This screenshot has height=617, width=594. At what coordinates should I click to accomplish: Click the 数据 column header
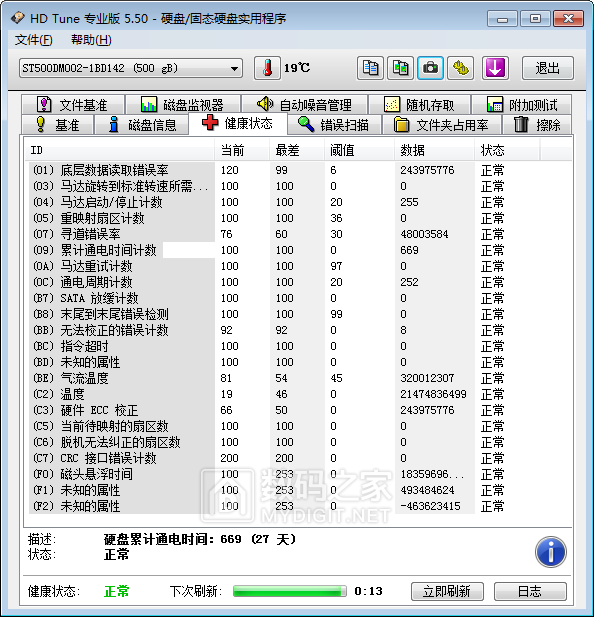(434, 150)
